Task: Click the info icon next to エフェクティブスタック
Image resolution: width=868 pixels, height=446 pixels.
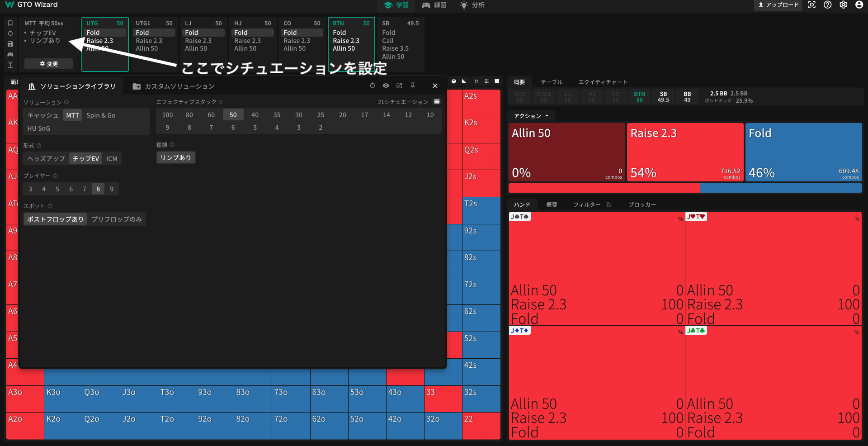Action: point(221,102)
